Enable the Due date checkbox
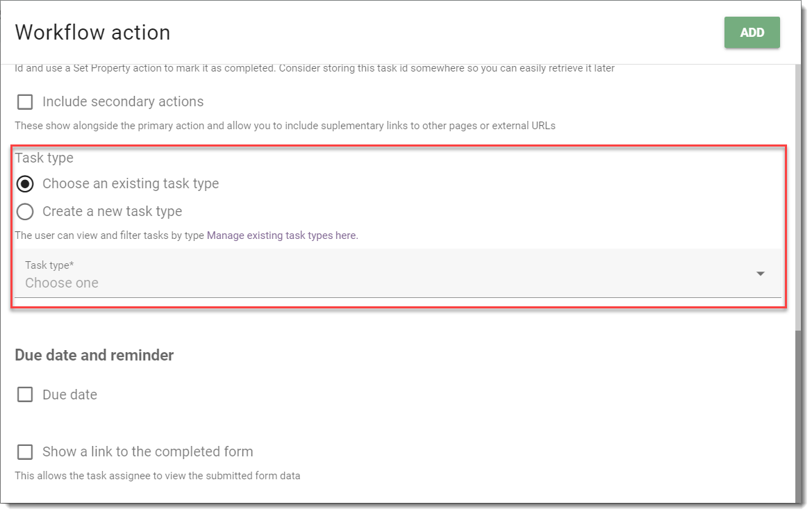Screen dimensions: 812x514 25,395
